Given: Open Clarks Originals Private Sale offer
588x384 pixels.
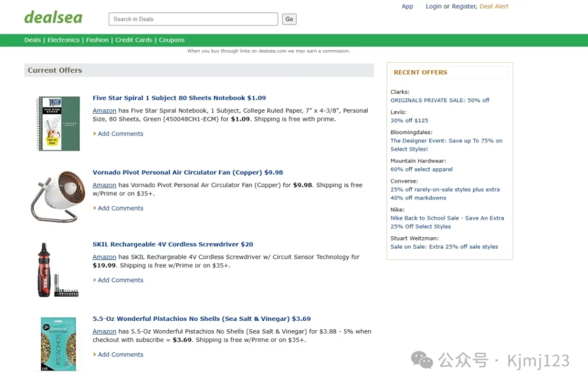Looking at the screenshot, I should click(440, 100).
